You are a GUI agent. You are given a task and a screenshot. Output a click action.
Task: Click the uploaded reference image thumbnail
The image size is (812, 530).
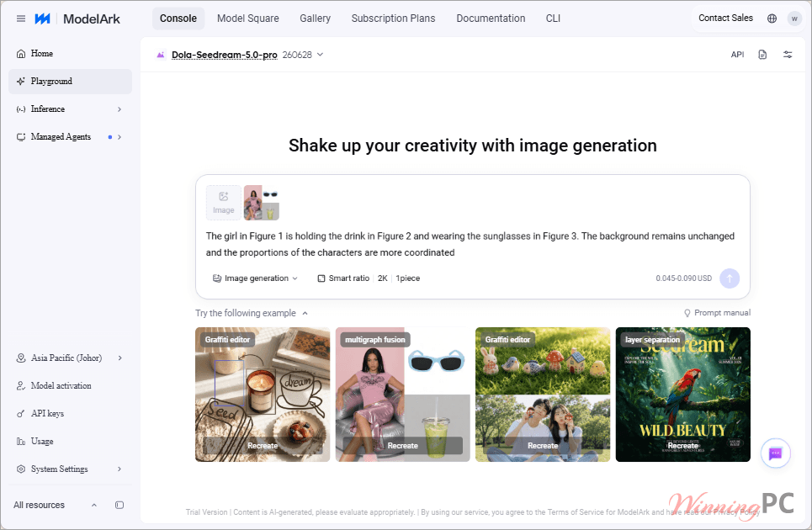262,203
